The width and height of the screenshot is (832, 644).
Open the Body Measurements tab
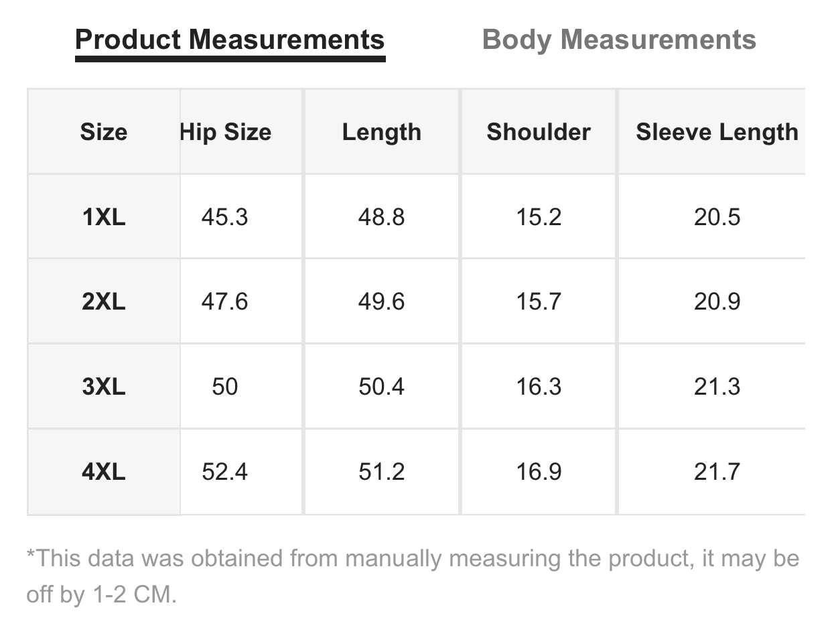(x=619, y=40)
